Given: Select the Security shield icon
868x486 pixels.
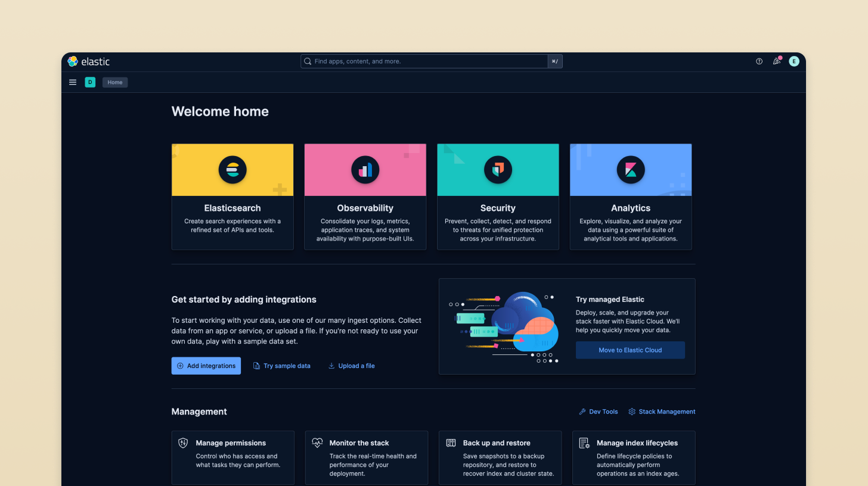Looking at the screenshot, I should click(498, 170).
